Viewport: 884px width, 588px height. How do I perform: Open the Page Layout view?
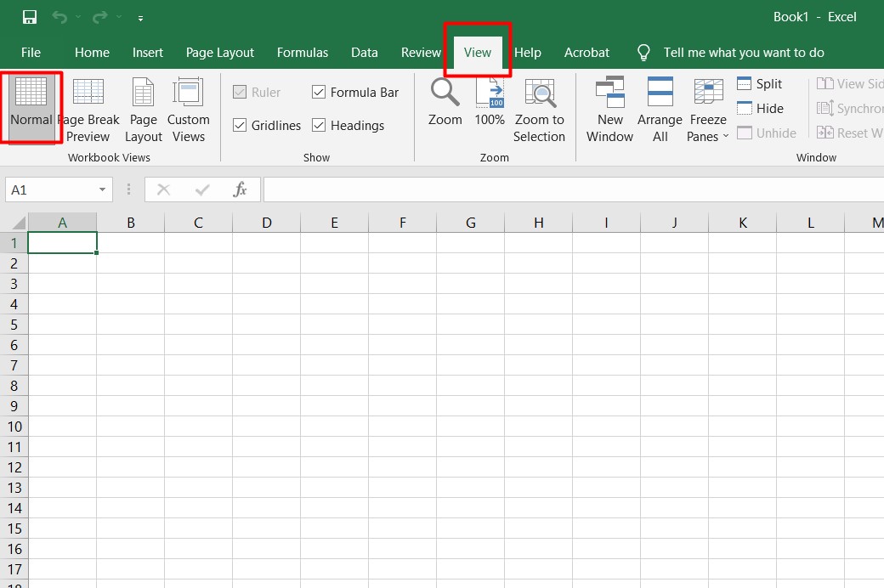pos(144,110)
